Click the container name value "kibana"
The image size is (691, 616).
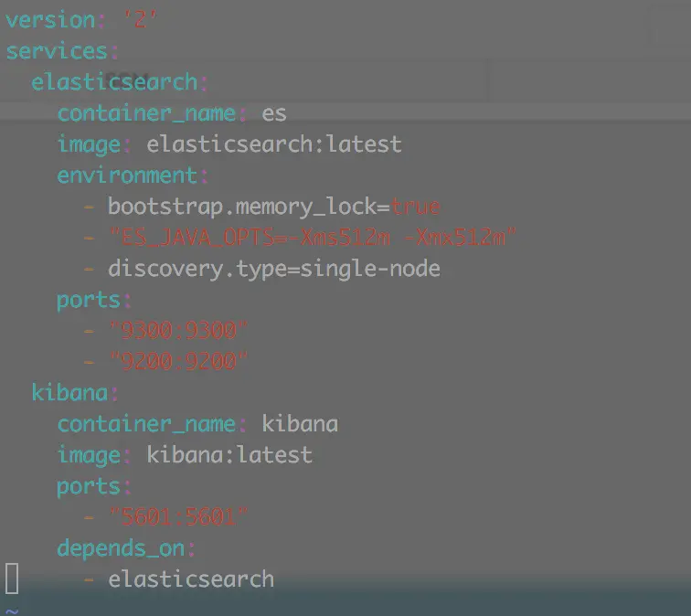coord(300,424)
